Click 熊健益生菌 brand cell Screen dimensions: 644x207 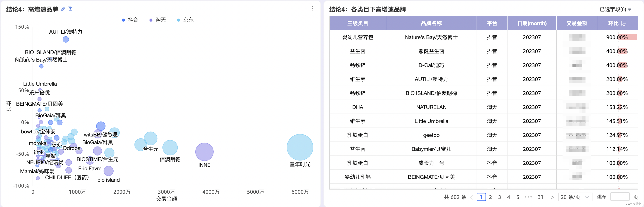(x=431, y=51)
